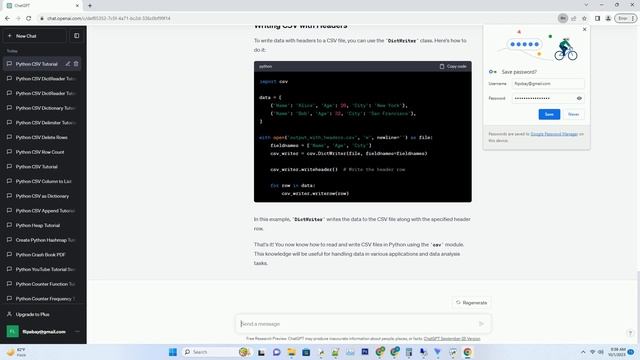The width and height of the screenshot is (640, 360).
Task: Open the Python CSV as Dictionary chat
Action: click(x=42, y=196)
